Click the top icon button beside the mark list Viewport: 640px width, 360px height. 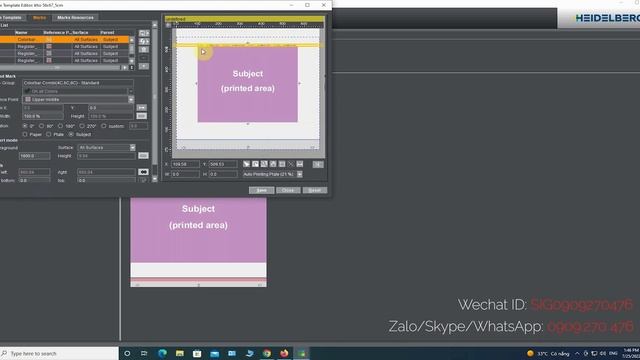144,33
